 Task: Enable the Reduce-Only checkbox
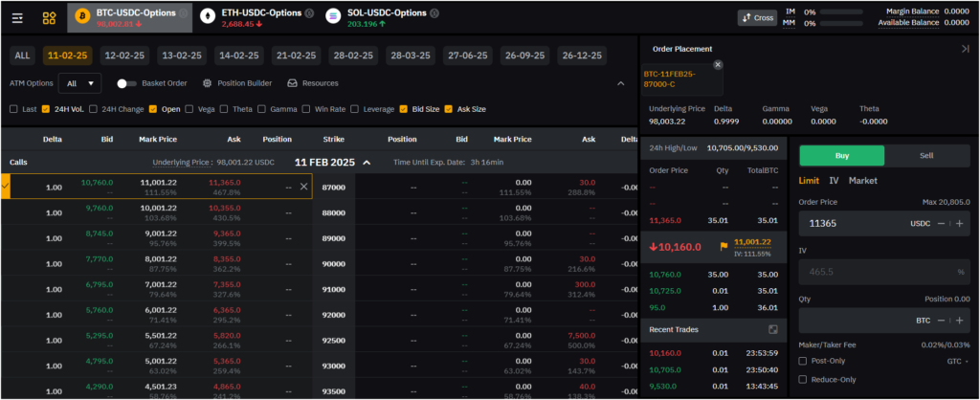pyautogui.click(x=803, y=379)
